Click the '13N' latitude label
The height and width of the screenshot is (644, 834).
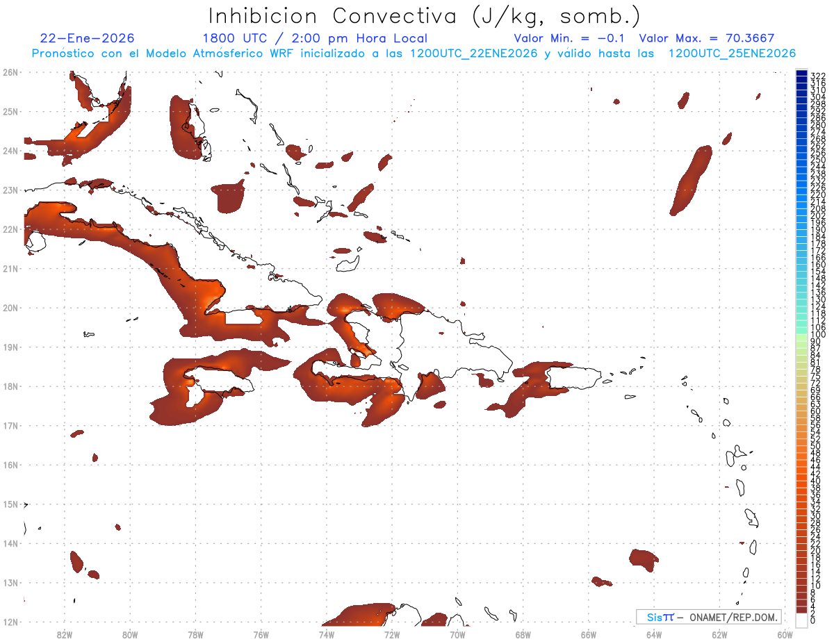[10, 582]
